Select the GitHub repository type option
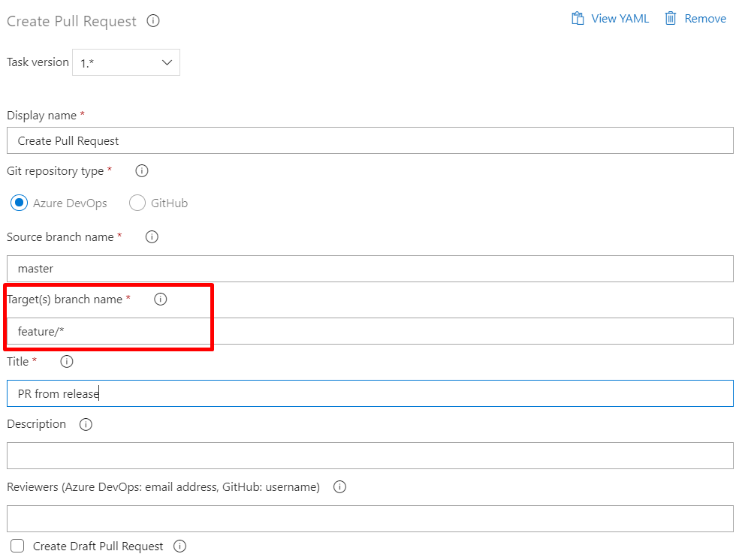 (x=137, y=203)
